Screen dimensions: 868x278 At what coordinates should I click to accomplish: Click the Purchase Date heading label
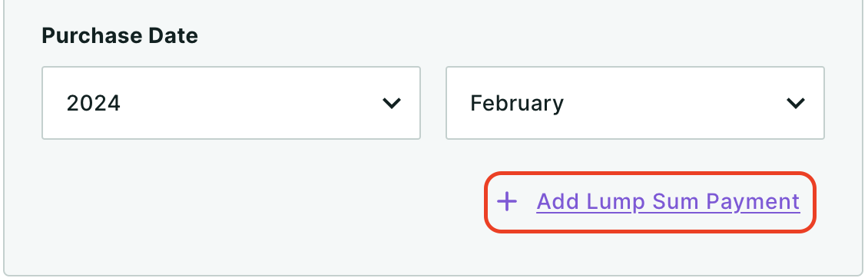point(120,36)
